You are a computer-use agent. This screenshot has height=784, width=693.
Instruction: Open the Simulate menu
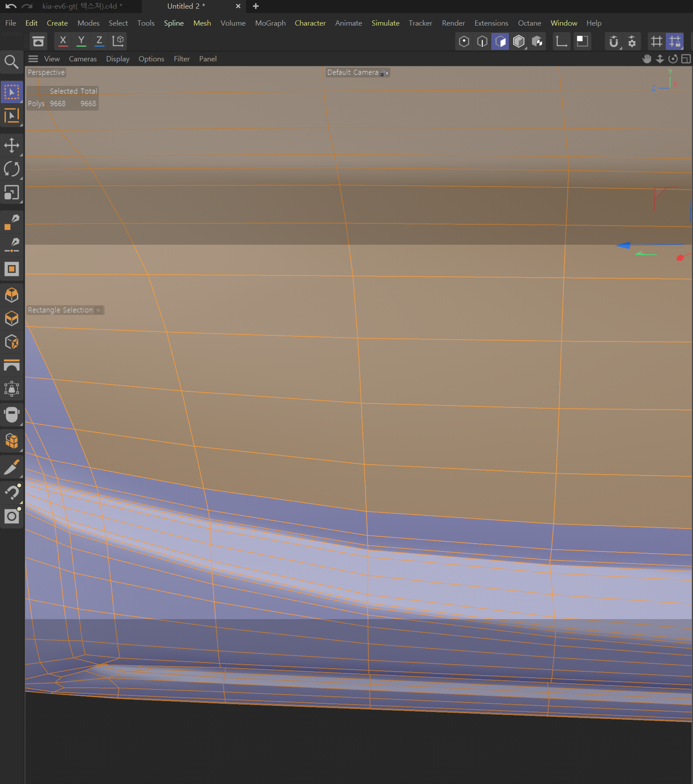385,23
